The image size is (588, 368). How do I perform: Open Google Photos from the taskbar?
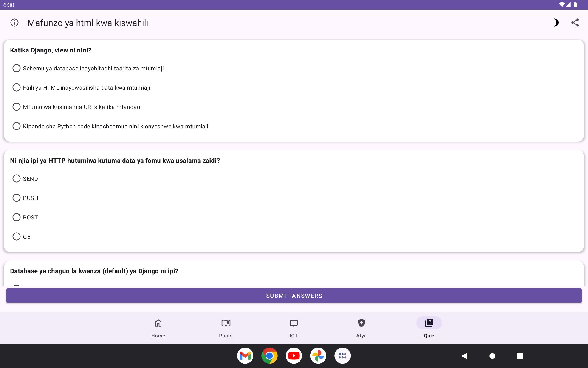(x=318, y=356)
